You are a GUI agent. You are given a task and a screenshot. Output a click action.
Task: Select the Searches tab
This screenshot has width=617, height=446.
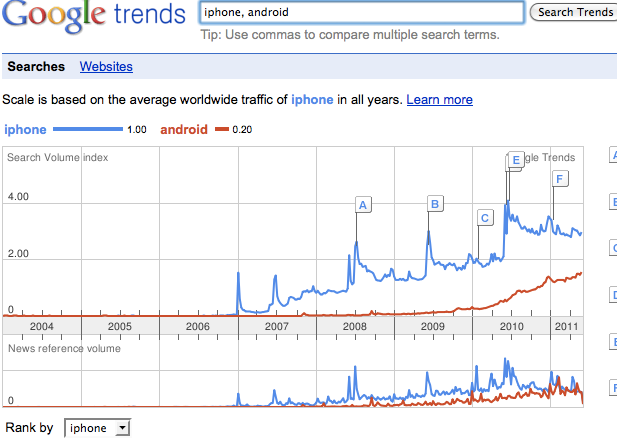click(x=36, y=67)
